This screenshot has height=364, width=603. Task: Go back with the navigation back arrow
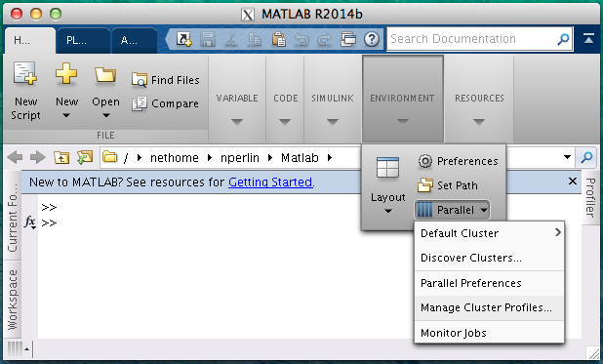click(x=15, y=157)
